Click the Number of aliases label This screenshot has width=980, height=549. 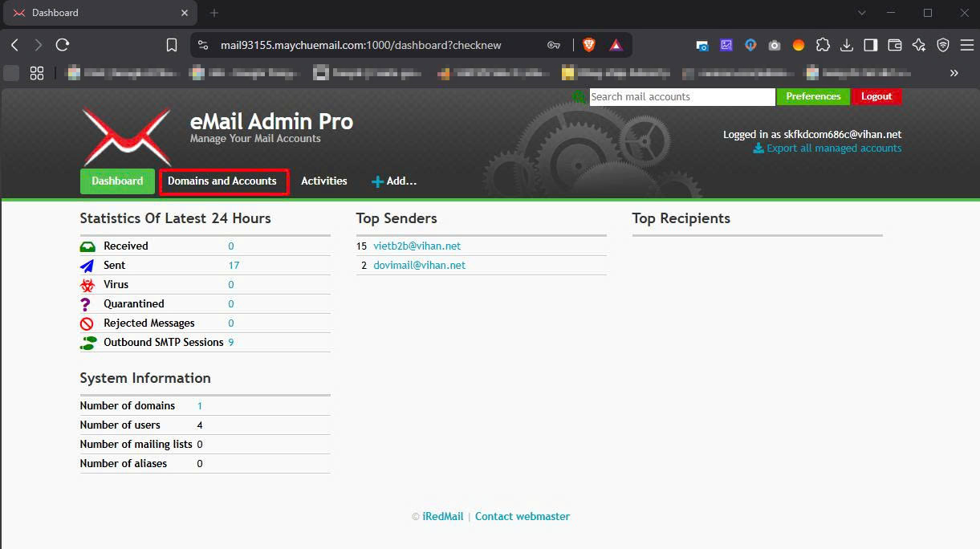[124, 464]
